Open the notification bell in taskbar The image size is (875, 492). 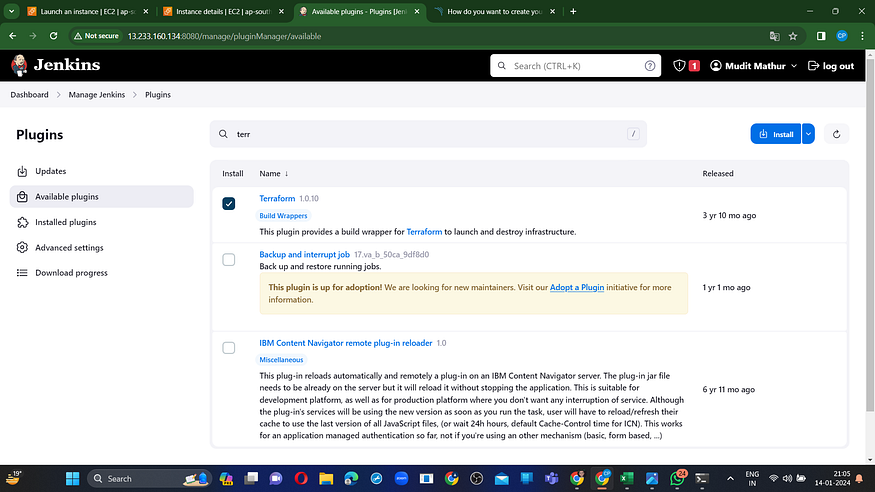[x=859, y=479]
